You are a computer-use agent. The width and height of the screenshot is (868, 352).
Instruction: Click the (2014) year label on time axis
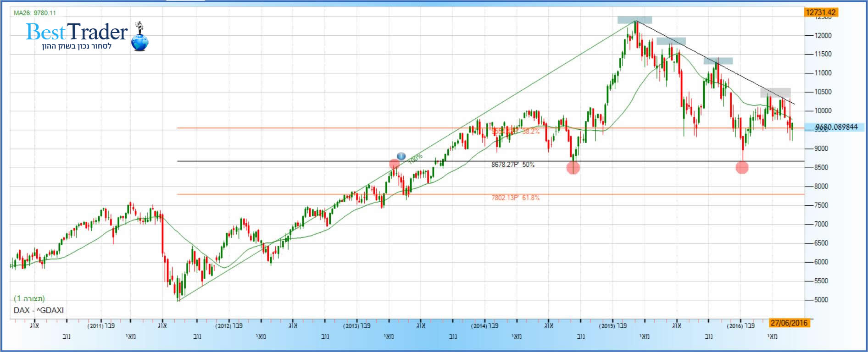(479, 326)
